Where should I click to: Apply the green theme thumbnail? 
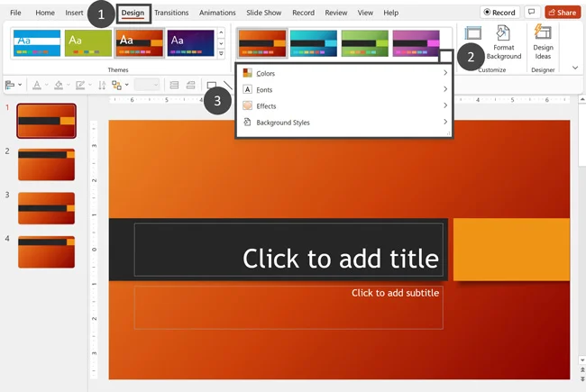pyautogui.click(x=88, y=43)
